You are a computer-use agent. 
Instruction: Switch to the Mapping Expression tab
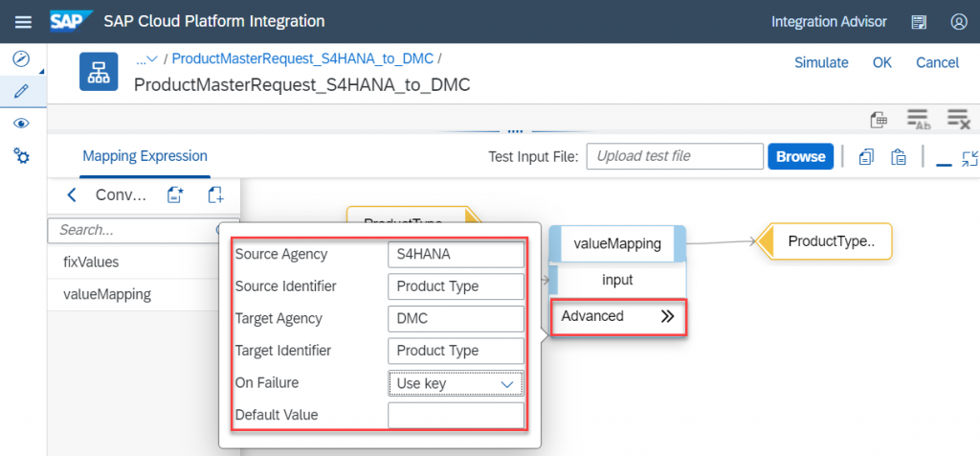pos(145,156)
